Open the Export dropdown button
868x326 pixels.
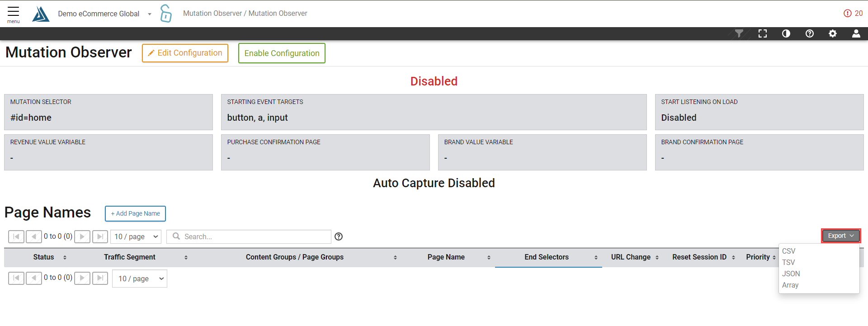[x=840, y=236]
